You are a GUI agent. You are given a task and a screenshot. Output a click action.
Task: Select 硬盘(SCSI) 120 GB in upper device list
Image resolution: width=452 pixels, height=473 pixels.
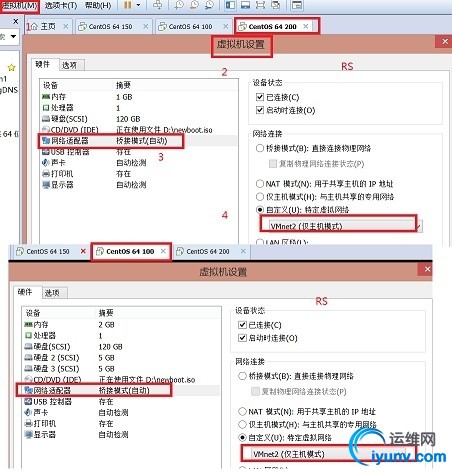click(139, 119)
